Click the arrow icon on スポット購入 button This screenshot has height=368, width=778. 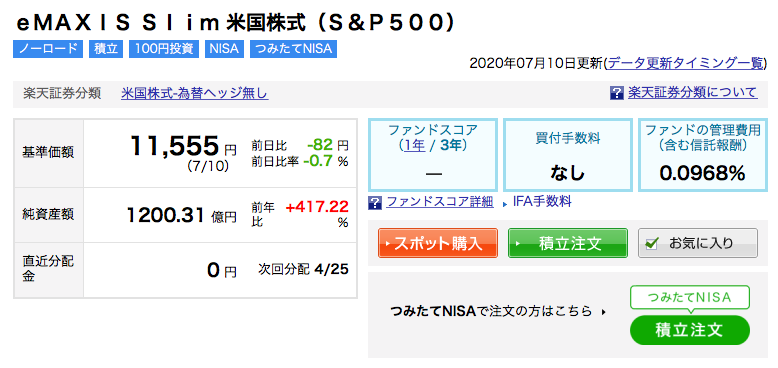pos(390,244)
